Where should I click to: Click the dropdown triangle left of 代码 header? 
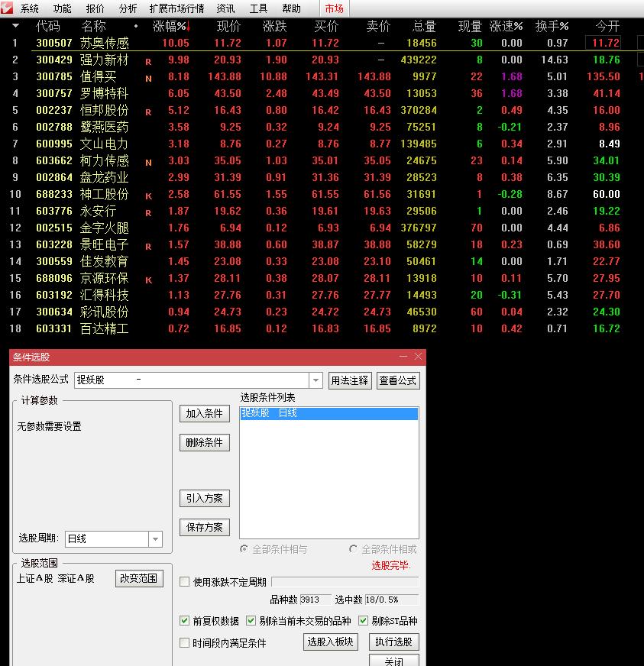pos(17,25)
